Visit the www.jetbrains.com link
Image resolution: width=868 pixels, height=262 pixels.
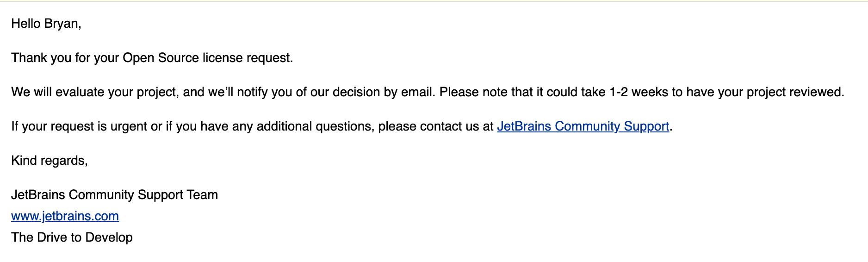pyautogui.click(x=65, y=216)
